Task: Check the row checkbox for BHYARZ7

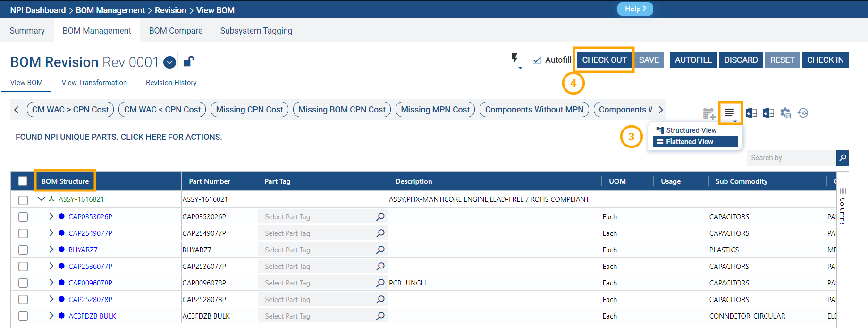Action: pyautogui.click(x=23, y=250)
